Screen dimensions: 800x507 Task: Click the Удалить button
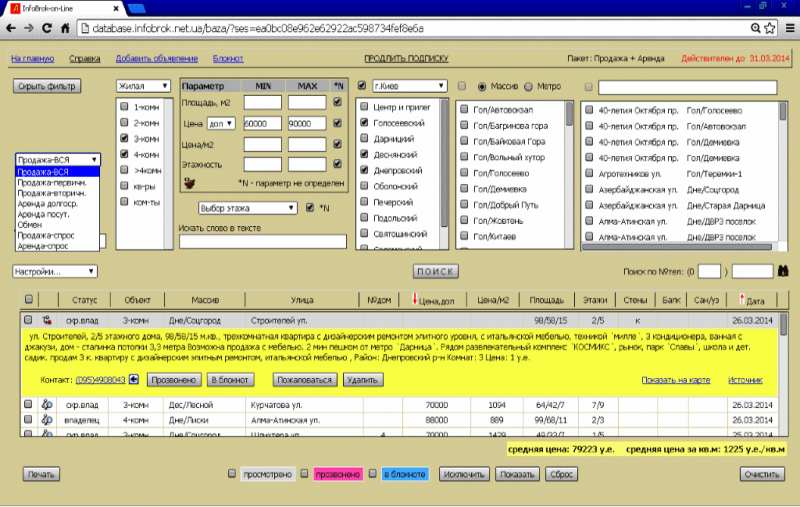click(x=363, y=379)
